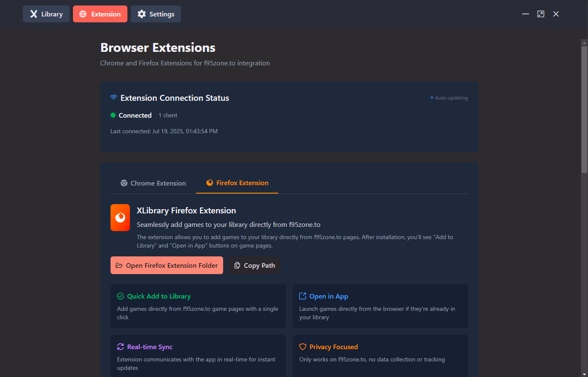Select the Firefox Extension tab
The height and width of the screenshot is (377, 588).
(237, 183)
